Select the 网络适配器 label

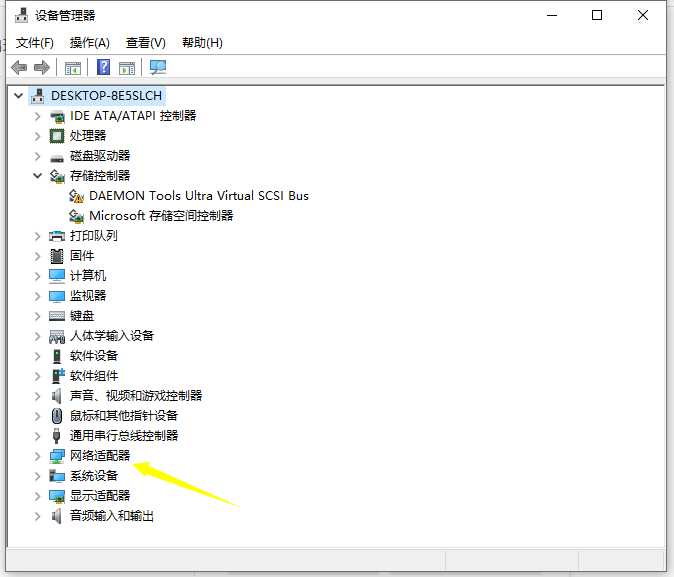(x=100, y=456)
